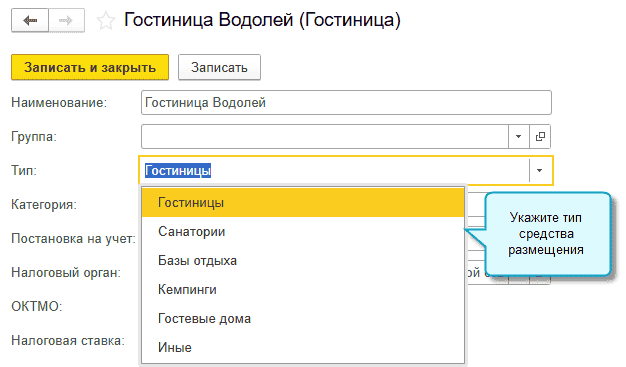Focus the Наименование text field

pos(346,103)
